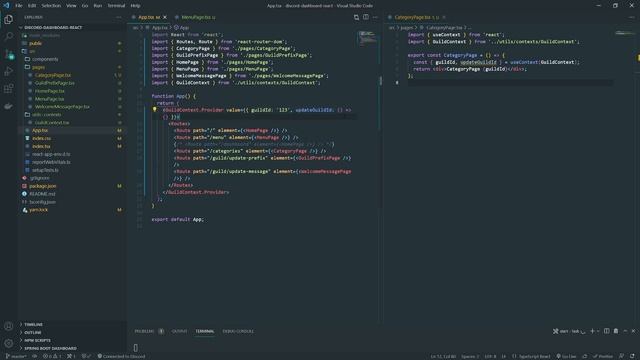
Task: Open the Go menu
Action: pos(85,6)
